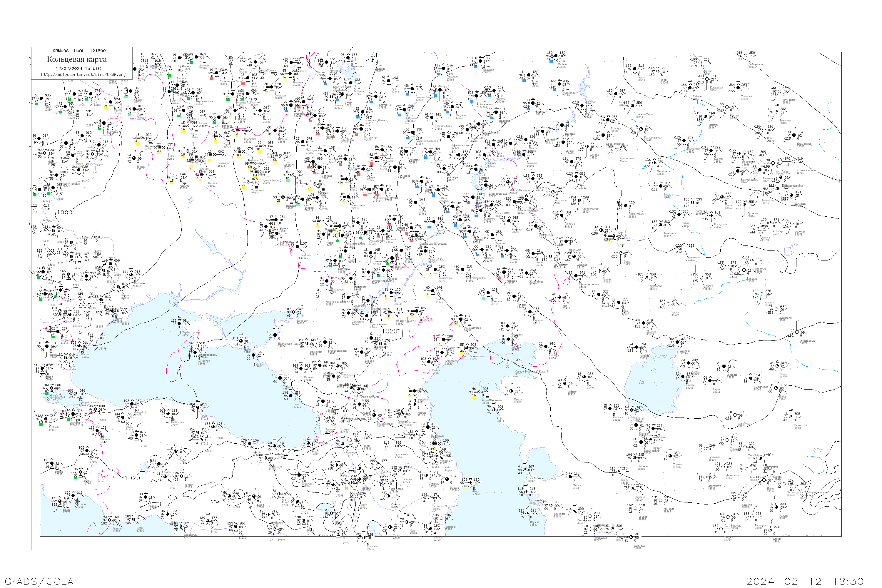This screenshot has height=588, width=882.
Task: Click the QRWA98 UAOL 121500 header code
Action: click(79, 51)
